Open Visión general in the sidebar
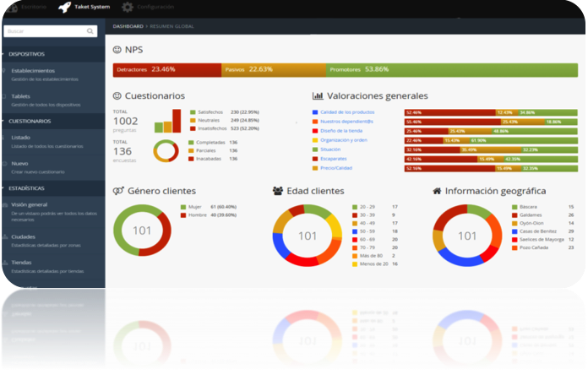Screen dimensions: 588x380 pyautogui.click(x=30, y=204)
